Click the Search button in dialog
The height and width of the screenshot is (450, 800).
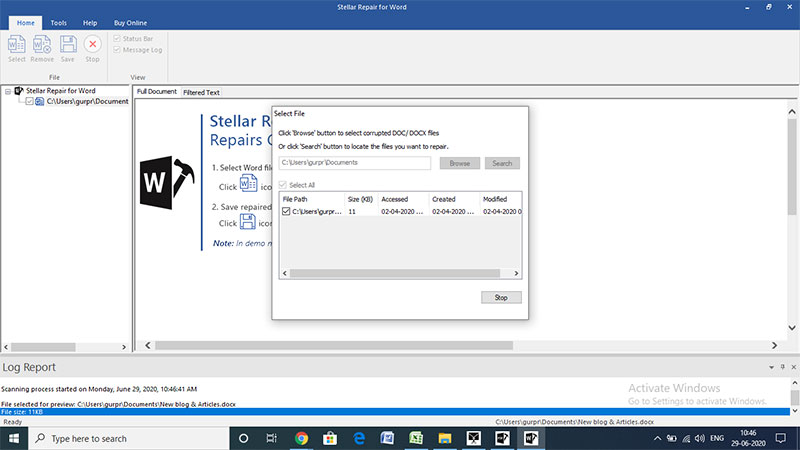point(502,163)
